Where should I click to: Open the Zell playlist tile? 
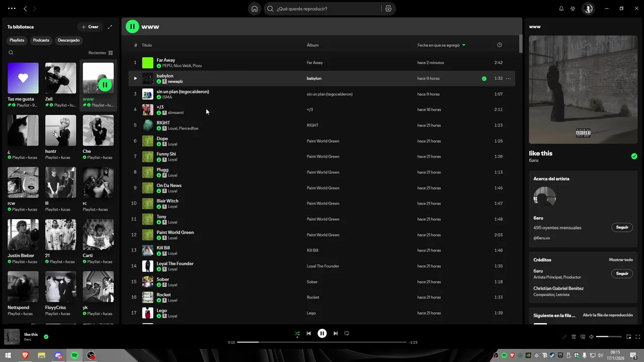click(60, 84)
